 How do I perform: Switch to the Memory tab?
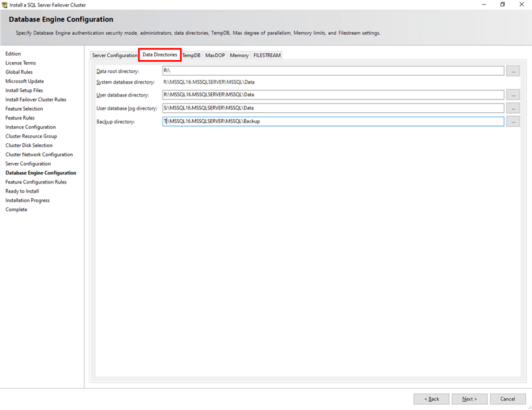239,56
